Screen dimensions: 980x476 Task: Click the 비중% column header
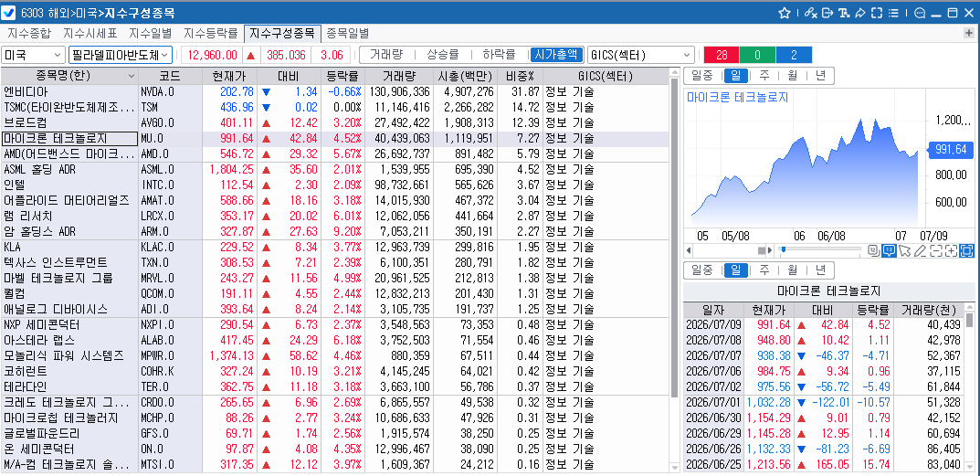521,77
